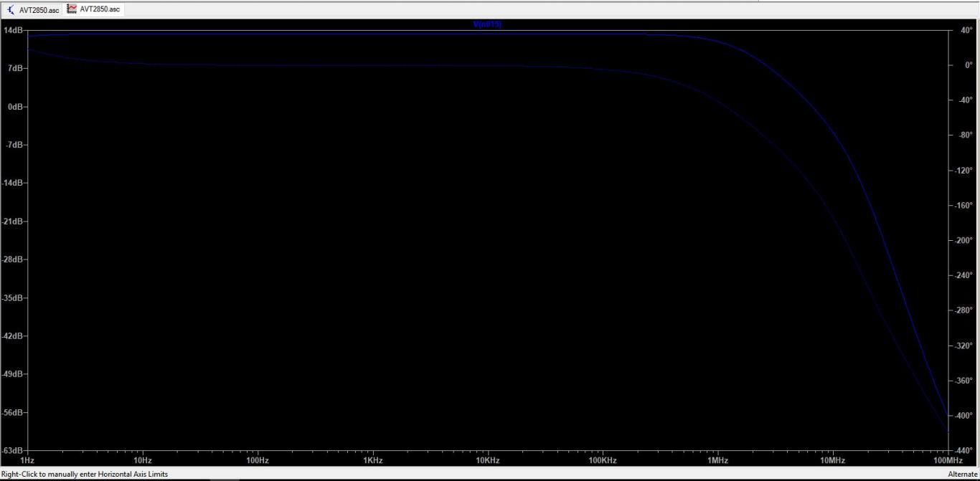980x481 pixels.
Task: Click the 1KHz frequency axis label
Action: (373, 460)
